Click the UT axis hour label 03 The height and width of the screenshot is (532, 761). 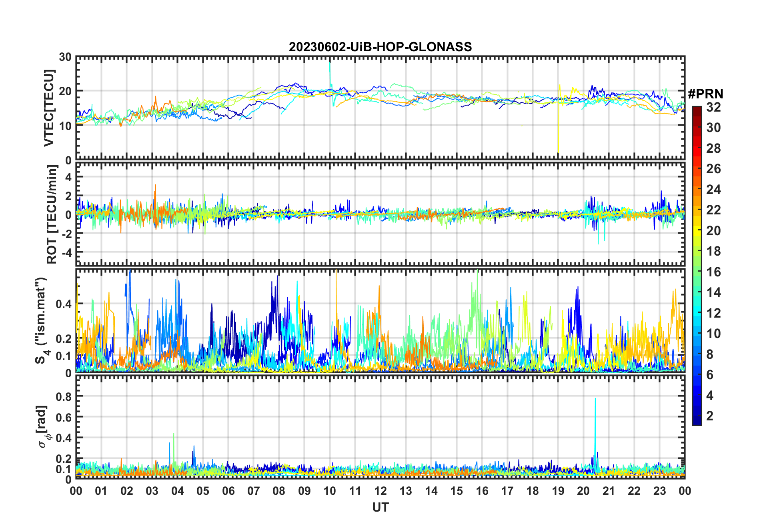point(152,491)
